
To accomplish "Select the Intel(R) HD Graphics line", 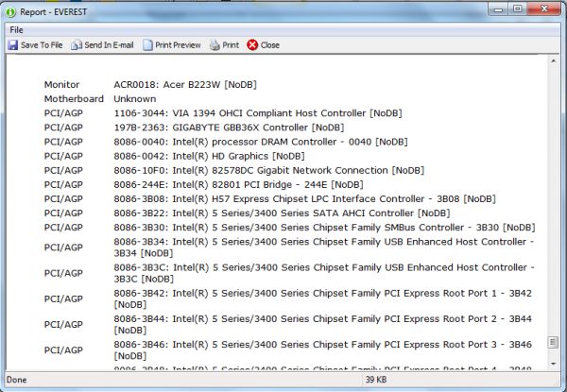I will [x=210, y=156].
